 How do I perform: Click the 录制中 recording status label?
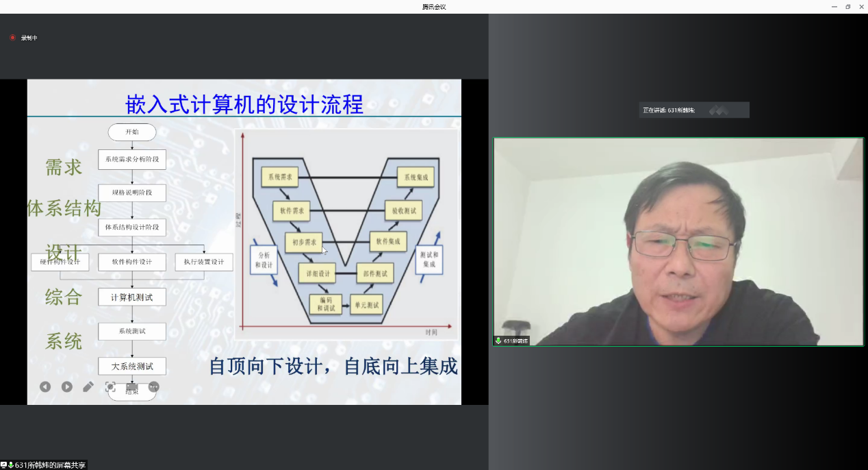pyautogui.click(x=29, y=38)
